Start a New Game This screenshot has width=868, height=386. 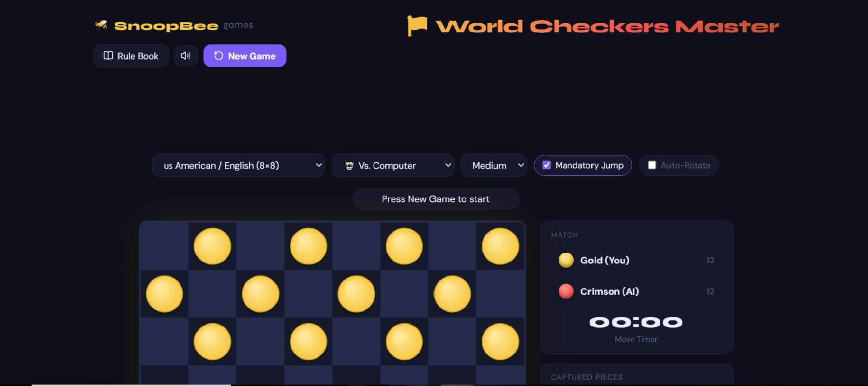point(245,56)
